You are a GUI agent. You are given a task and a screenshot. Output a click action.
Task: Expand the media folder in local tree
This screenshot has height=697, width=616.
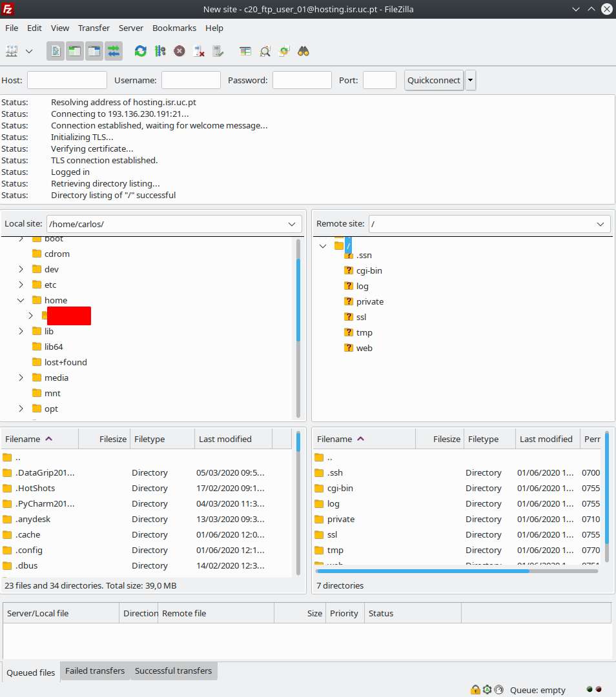21,378
